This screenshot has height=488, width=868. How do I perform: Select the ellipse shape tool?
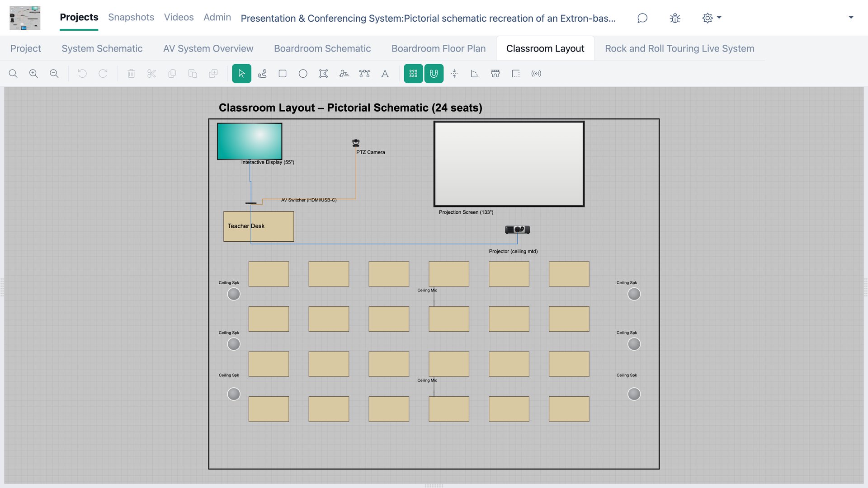[303, 74]
